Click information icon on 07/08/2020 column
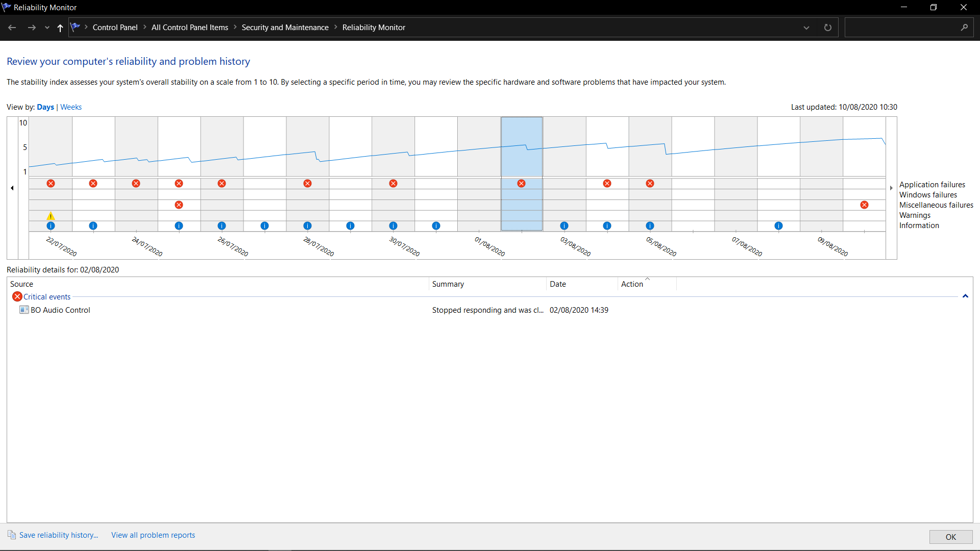Viewport: 980px width, 551px height. (x=778, y=226)
